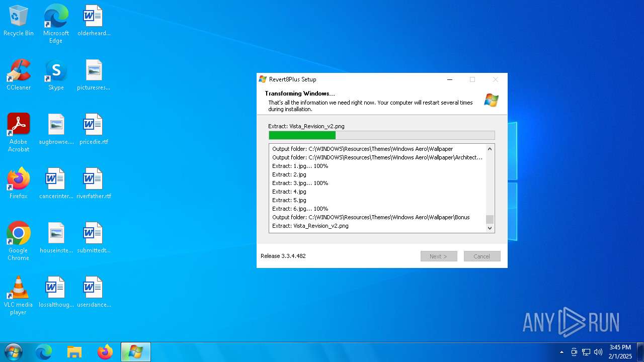This screenshot has width=644, height=362.
Task: Launch Firefox from the desktop shortcut
Action: [x=19, y=184]
